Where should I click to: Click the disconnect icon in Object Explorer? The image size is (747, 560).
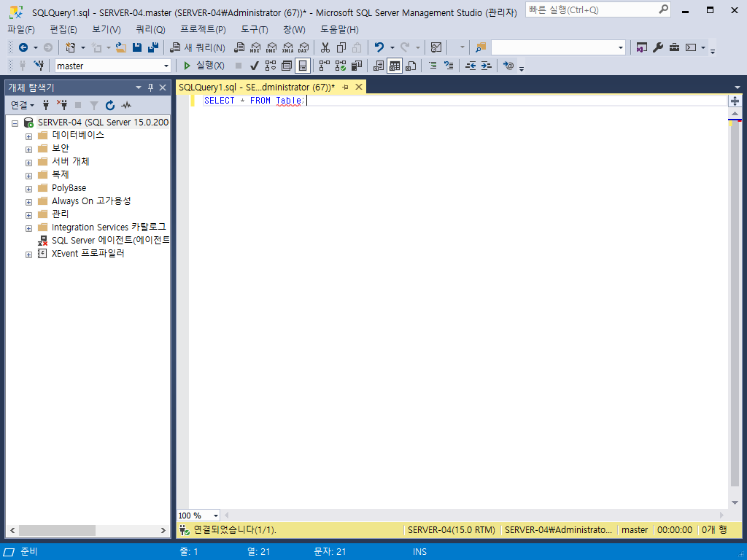[62, 105]
